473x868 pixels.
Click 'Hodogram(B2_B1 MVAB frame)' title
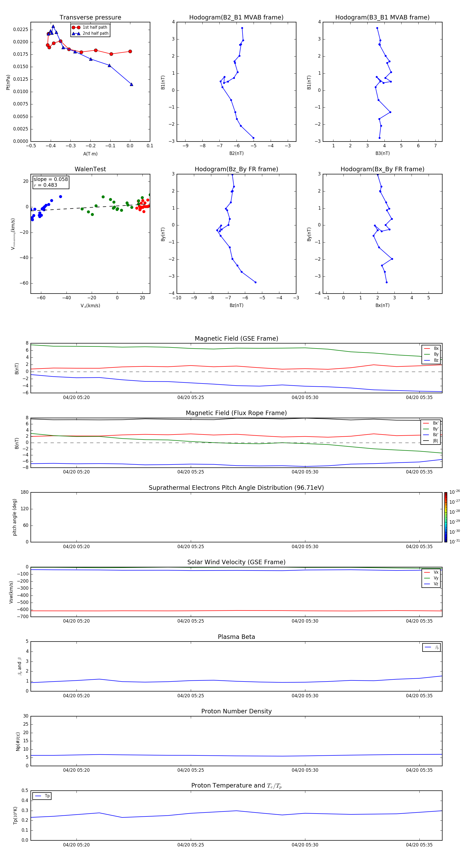[x=236, y=18]
